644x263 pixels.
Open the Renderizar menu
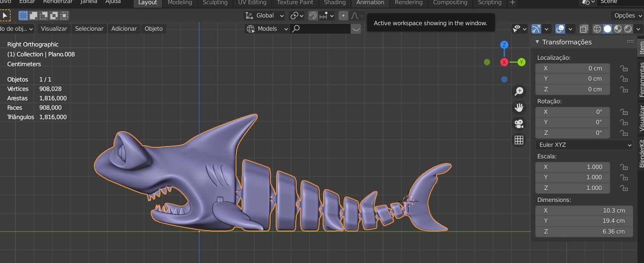coord(58,2)
